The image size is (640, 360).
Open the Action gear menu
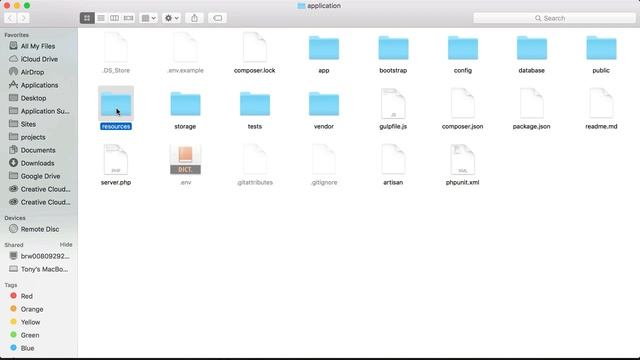point(171,18)
